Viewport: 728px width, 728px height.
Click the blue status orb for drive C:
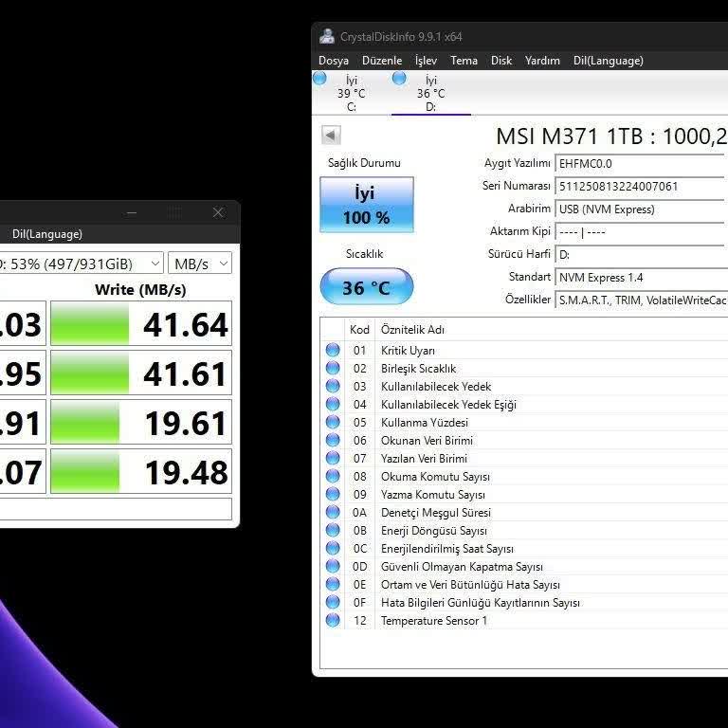pyautogui.click(x=319, y=78)
